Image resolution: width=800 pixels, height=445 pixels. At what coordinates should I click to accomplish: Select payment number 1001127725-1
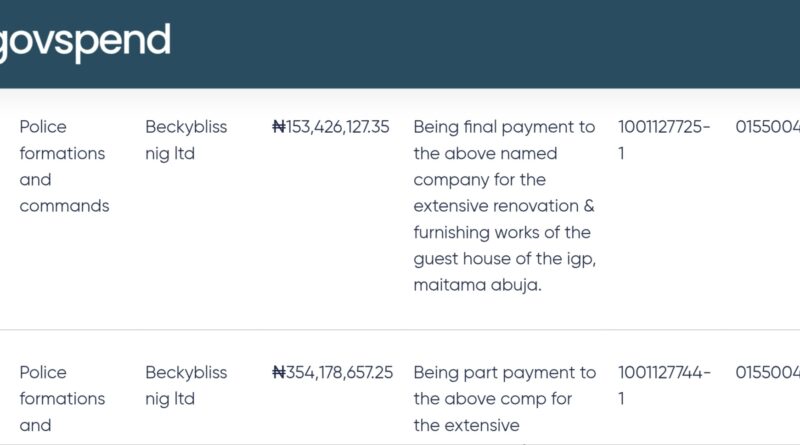pos(664,140)
